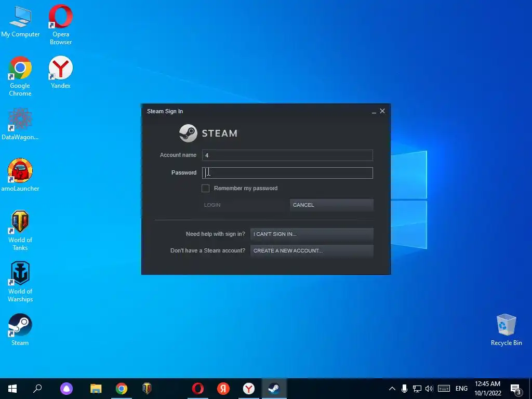Select the amoLauncher desktop icon
Screen dimensions: 532x399
pos(20,175)
